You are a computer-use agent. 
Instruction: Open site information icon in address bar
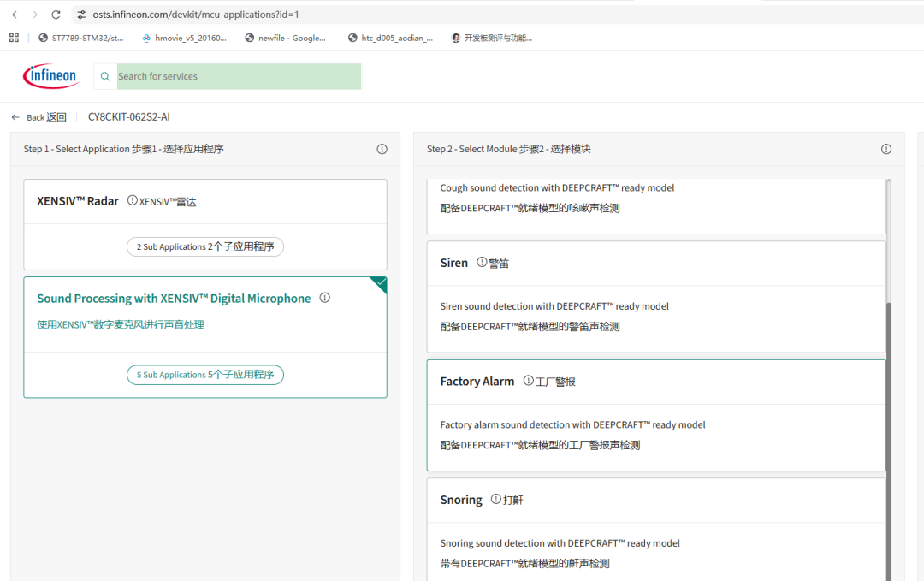pyautogui.click(x=81, y=15)
